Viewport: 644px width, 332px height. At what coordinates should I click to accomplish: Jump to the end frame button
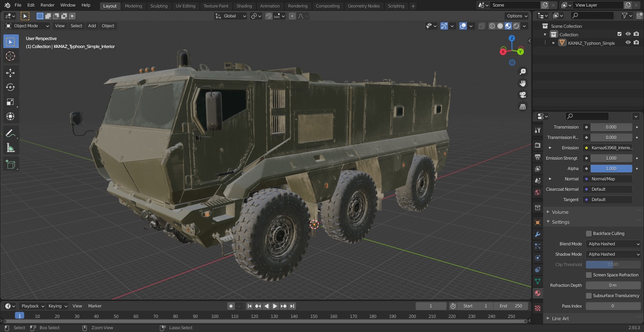coord(292,306)
